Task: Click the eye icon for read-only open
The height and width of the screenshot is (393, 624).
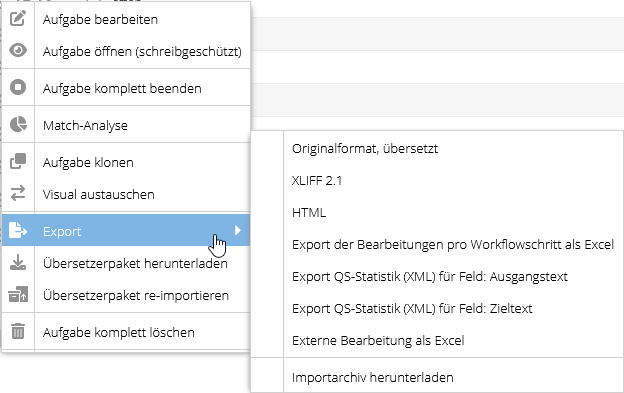Action: pyautogui.click(x=18, y=51)
